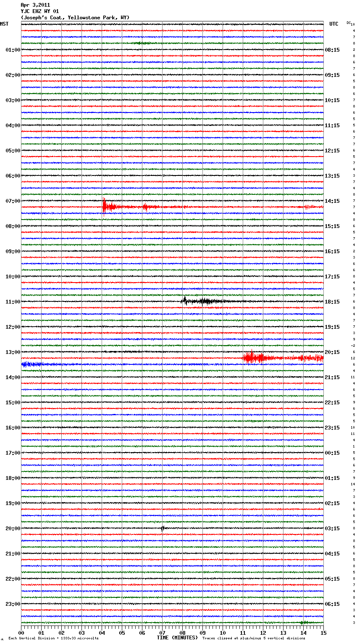The image size is (357, 644).
Task: Click the 05:00 MST hour label
Action: 13,151
